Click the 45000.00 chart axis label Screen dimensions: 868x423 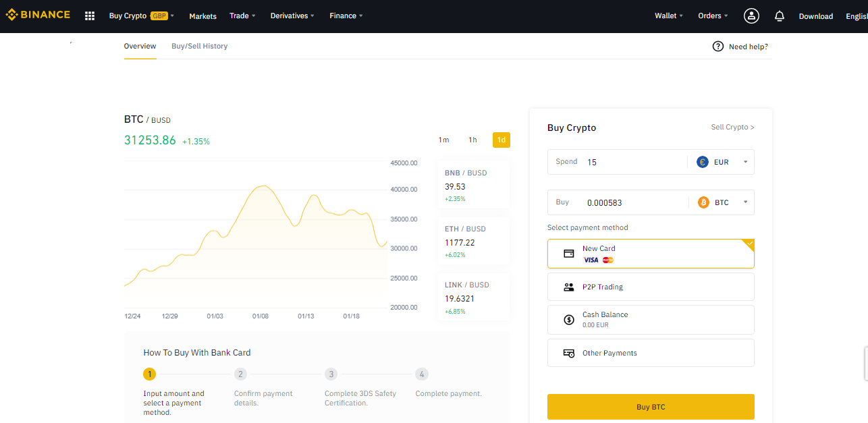click(404, 163)
